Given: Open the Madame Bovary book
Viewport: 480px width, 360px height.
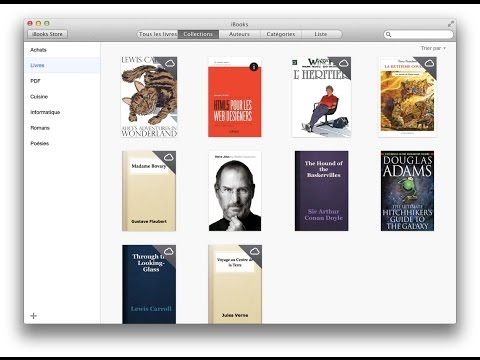Looking at the screenshot, I should 149,191.
